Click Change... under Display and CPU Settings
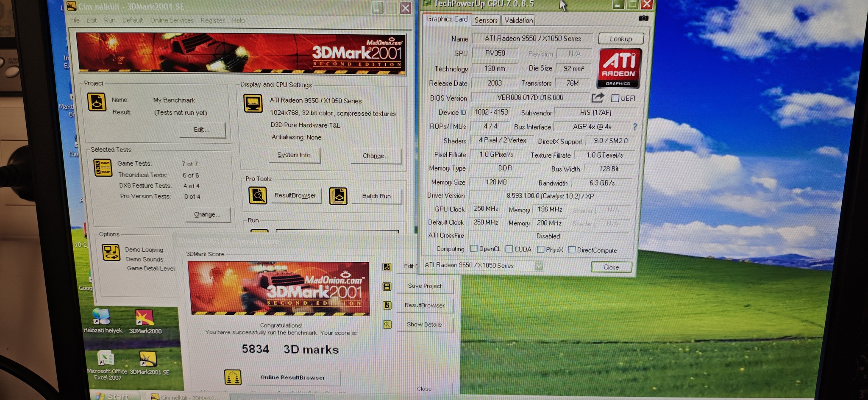 tap(376, 156)
